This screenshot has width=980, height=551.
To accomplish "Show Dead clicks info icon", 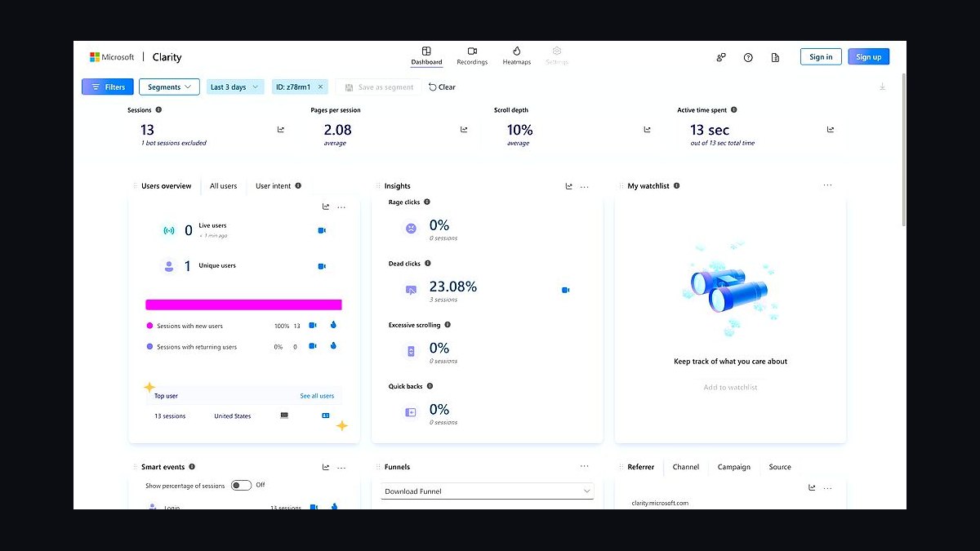I will pos(428,264).
